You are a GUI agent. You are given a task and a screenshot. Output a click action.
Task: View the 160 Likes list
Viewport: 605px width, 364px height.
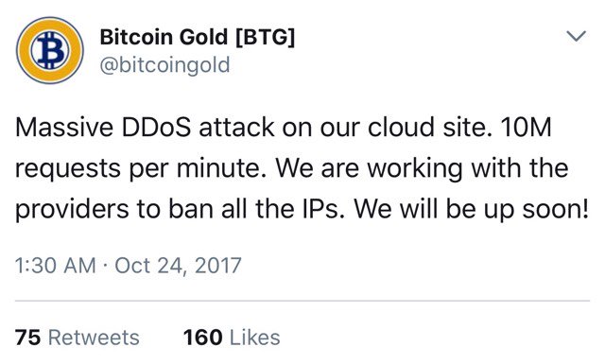pos(232,337)
